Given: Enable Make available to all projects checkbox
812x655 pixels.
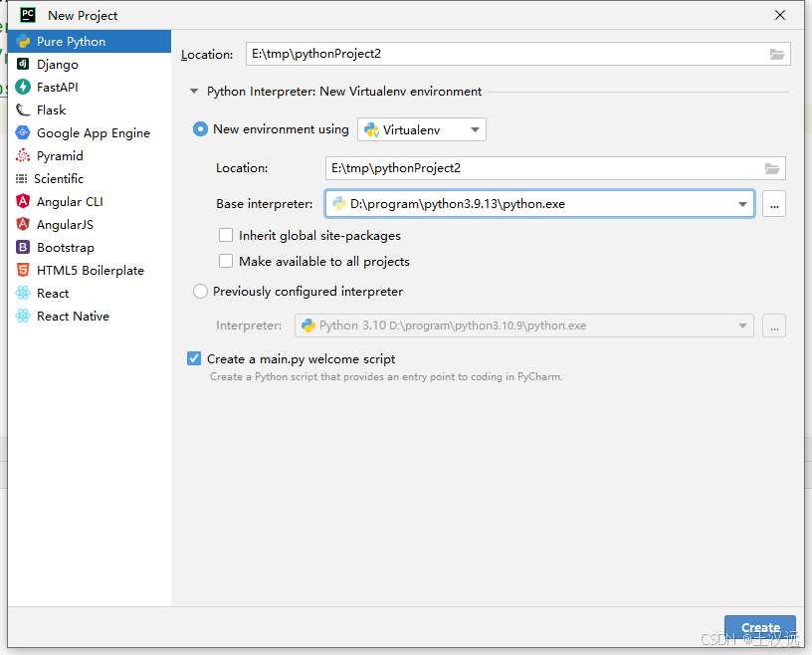Looking at the screenshot, I should tap(226, 261).
